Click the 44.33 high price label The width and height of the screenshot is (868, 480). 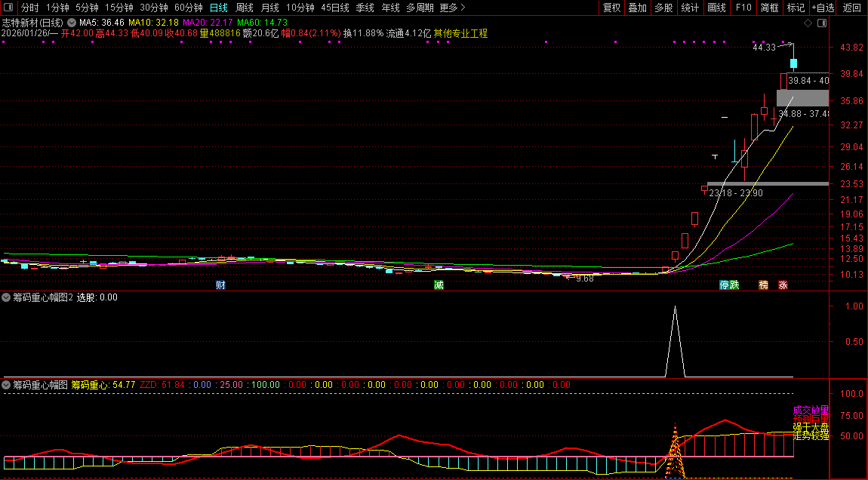click(764, 48)
